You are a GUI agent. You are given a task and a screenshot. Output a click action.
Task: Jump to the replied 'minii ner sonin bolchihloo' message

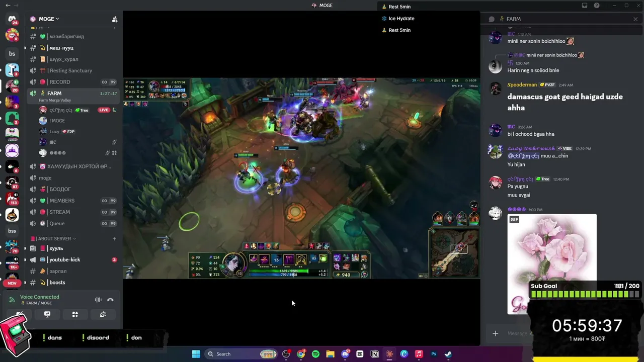pos(551,55)
